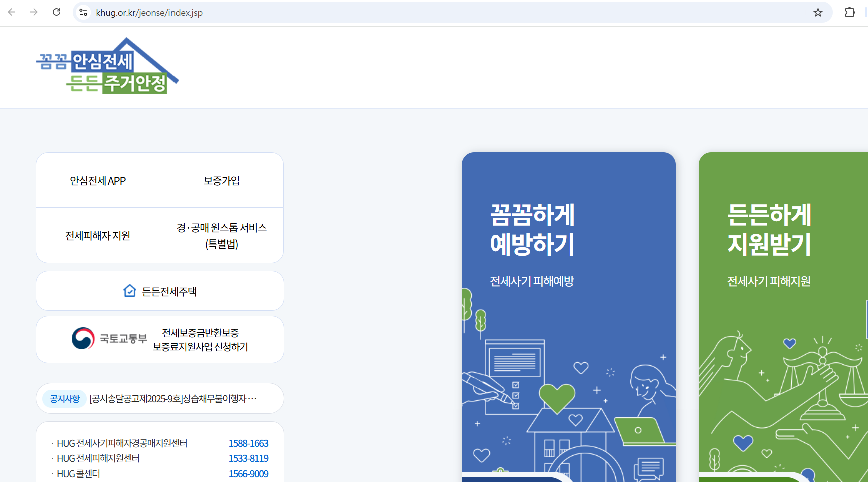Reload the current page
The width and height of the screenshot is (868, 482).
[56, 12]
